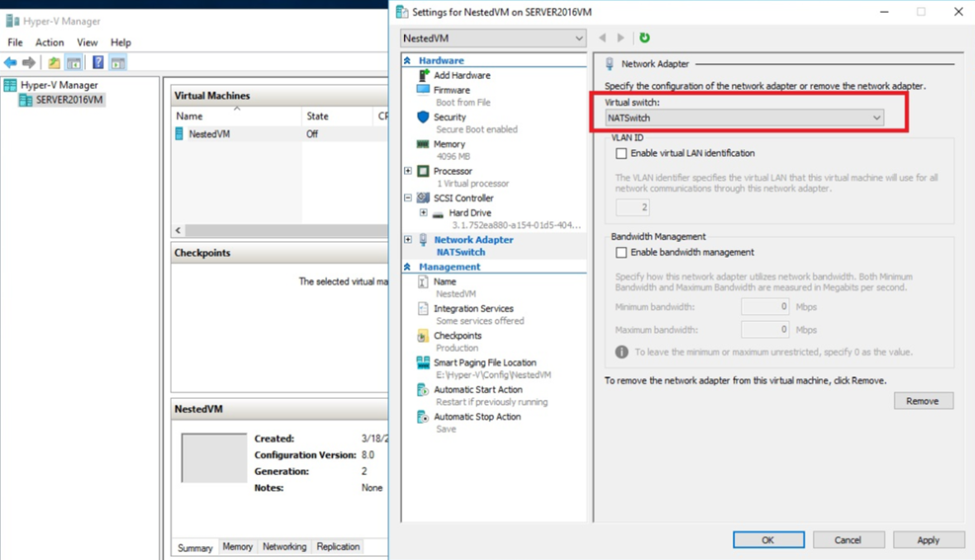Enable bandwidth management checkbox
The height and width of the screenshot is (560, 975).
(x=621, y=252)
